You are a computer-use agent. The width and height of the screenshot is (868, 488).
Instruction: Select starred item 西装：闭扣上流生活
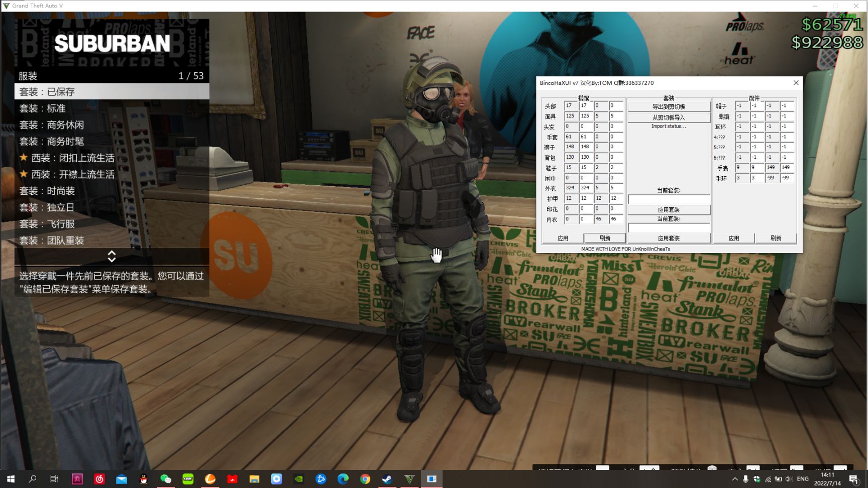tap(112, 158)
